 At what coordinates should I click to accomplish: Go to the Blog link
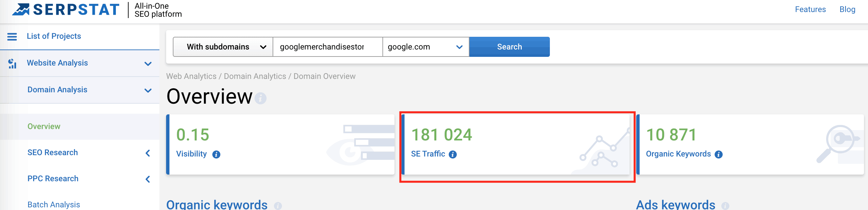point(847,9)
